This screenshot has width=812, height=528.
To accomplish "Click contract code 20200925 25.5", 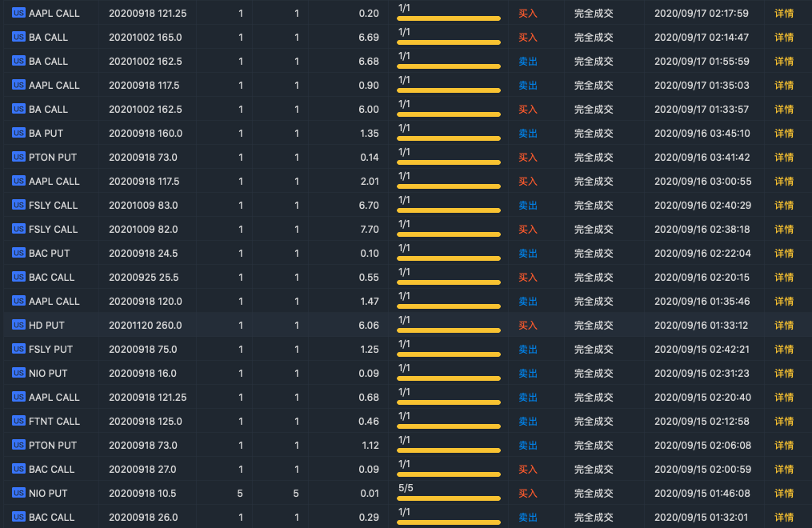I will (x=144, y=278).
